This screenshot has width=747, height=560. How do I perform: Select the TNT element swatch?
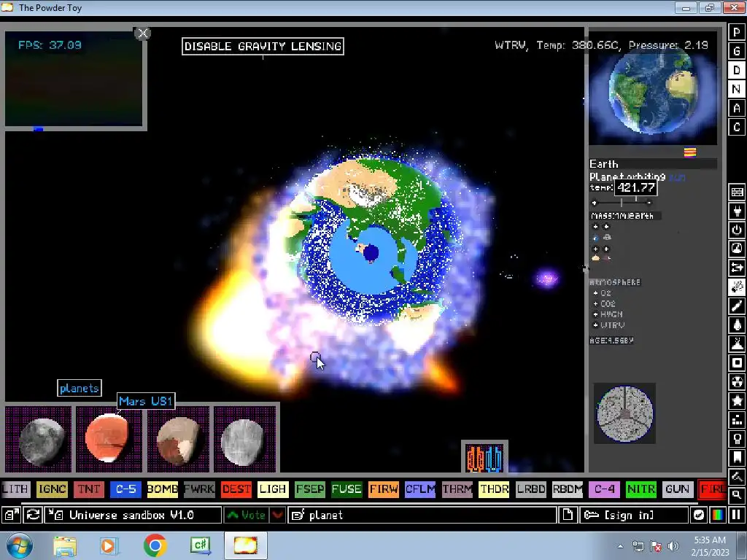[88, 489]
